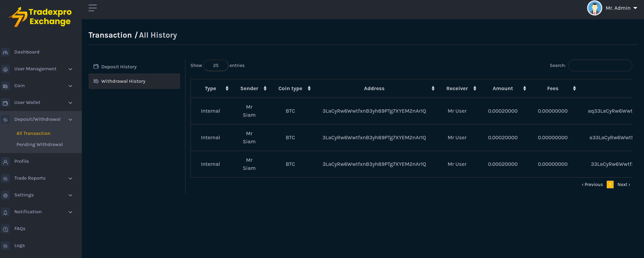
Task: Switch to Deposit History tab
Action: point(119,67)
